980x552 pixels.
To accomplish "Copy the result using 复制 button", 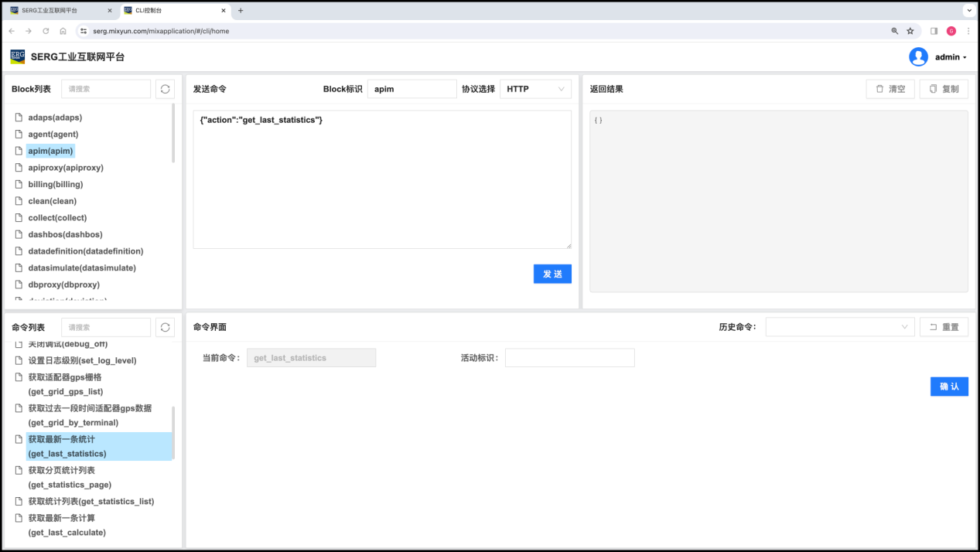I will click(x=944, y=89).
